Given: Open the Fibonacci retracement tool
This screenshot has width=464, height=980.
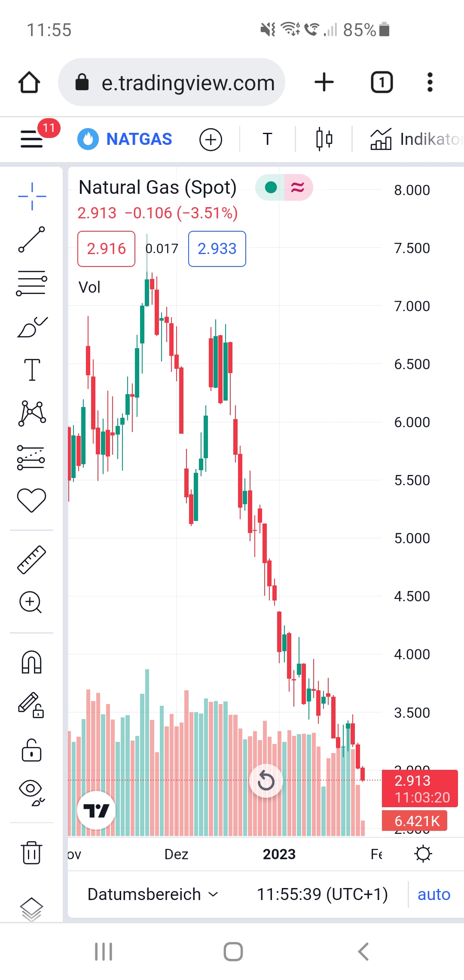Looking at the screenshot, I should tap(31, 283).
